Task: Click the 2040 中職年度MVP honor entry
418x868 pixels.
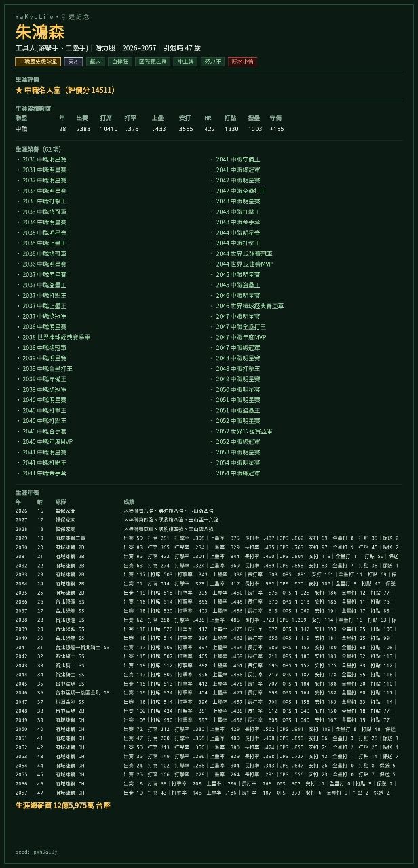Action: [47, 441]
